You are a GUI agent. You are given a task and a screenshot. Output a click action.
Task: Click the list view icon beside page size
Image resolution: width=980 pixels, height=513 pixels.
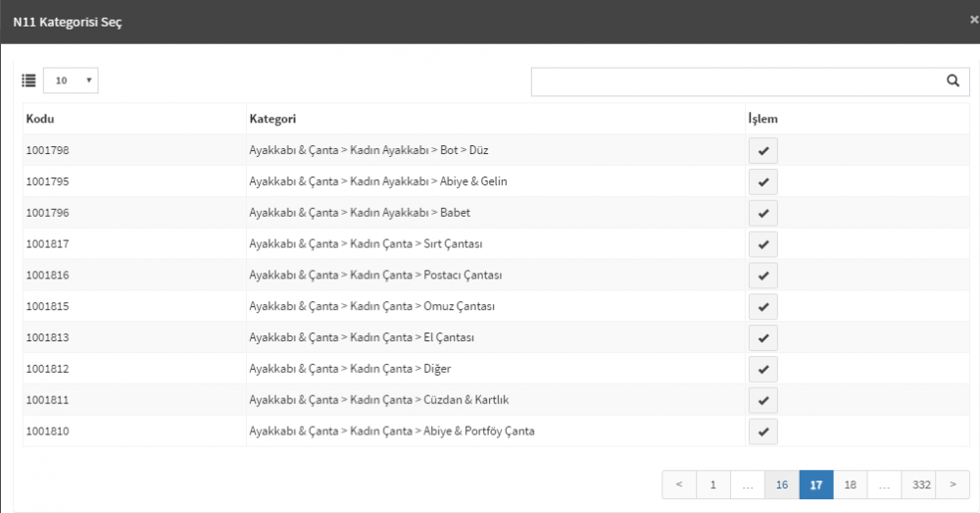coord(28,80)
